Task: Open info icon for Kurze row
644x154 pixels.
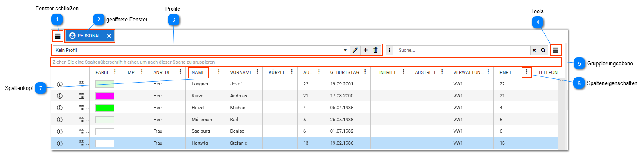Action: (x=60, y=96)
